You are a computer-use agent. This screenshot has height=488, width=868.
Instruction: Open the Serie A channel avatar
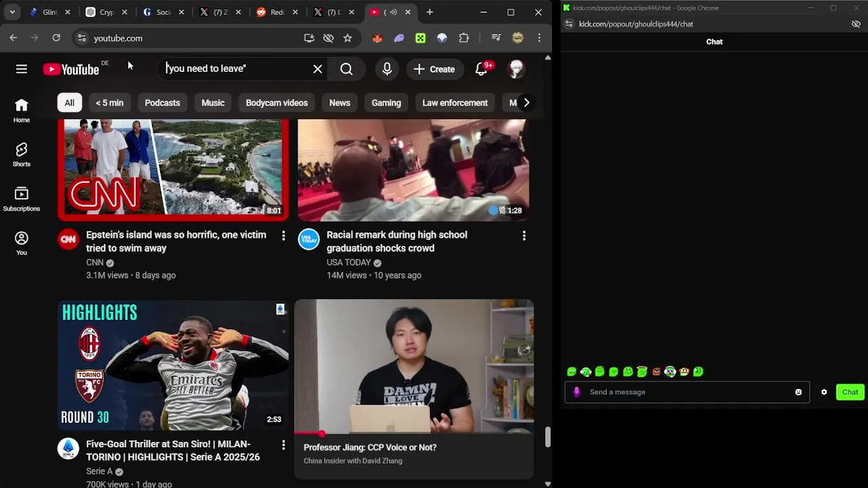pos(68,449)
